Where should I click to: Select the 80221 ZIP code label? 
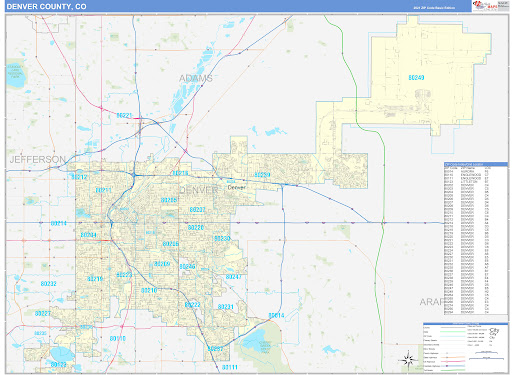point(124,115)
